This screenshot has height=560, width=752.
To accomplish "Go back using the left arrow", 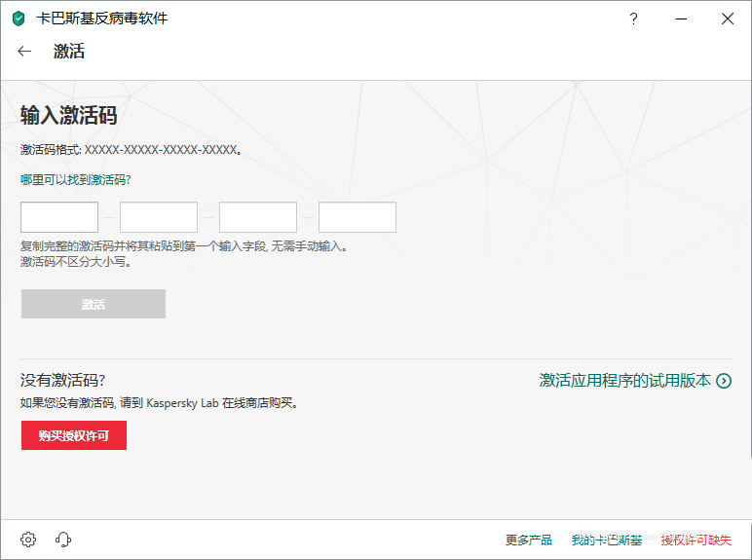I will (x=24, y=52).
